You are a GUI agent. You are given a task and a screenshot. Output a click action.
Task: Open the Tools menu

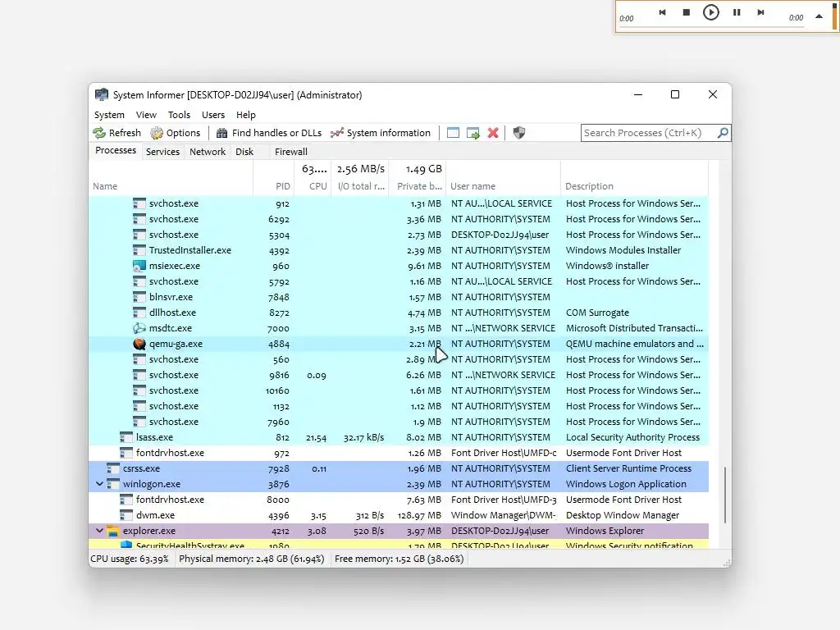click(179, 115)
